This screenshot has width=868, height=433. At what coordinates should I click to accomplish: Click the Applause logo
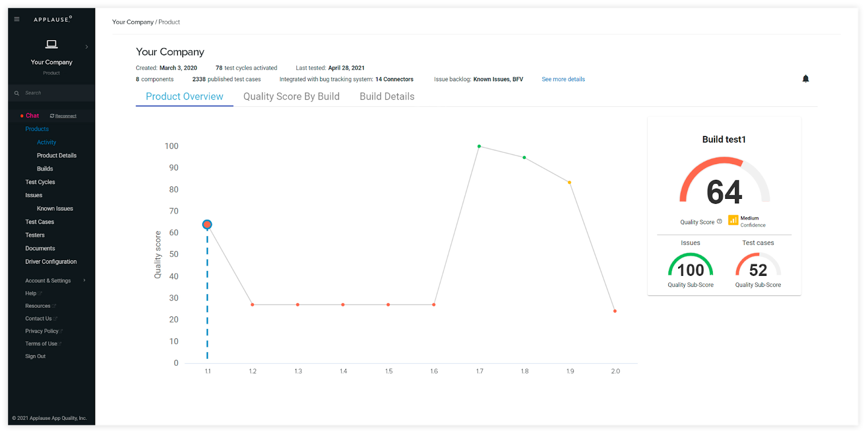[53, 20]
